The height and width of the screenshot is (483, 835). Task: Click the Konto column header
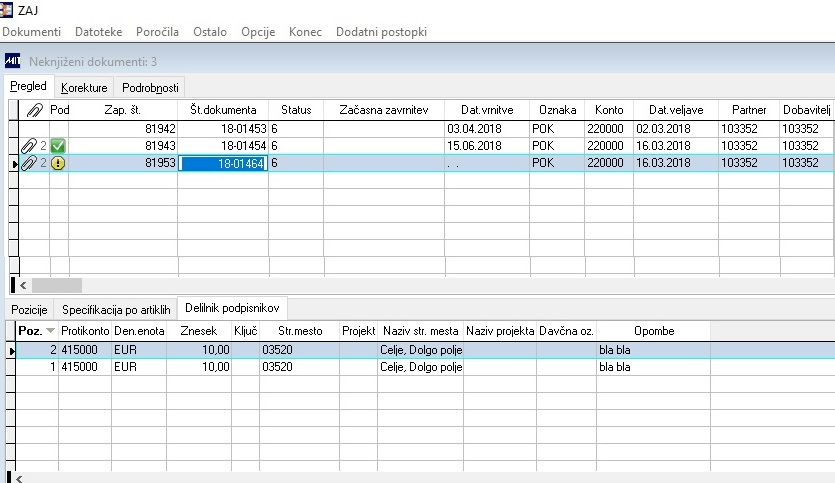tap(609, 110)
